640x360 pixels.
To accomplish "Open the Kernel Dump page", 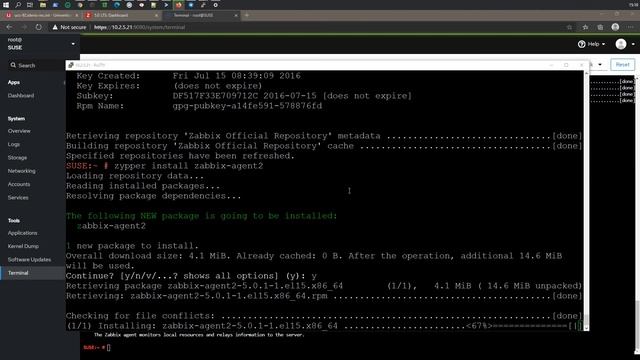I will click(x=23, y=247).
